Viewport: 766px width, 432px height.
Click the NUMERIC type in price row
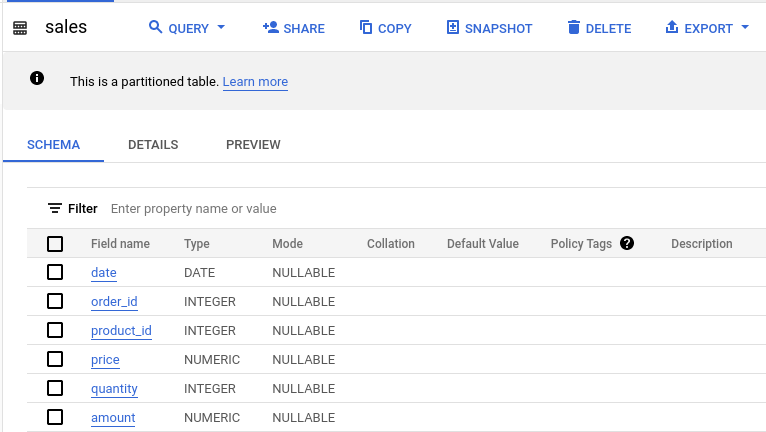coord(212,360)
